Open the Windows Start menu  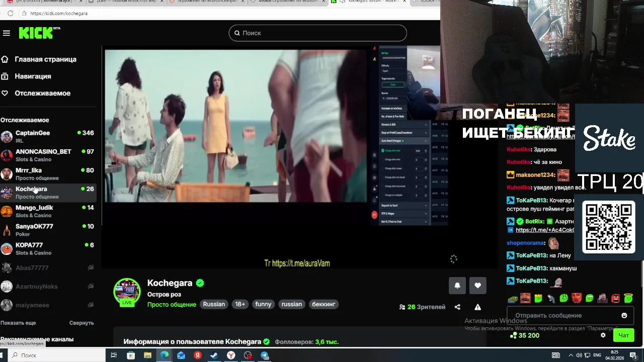coord(1,355)
